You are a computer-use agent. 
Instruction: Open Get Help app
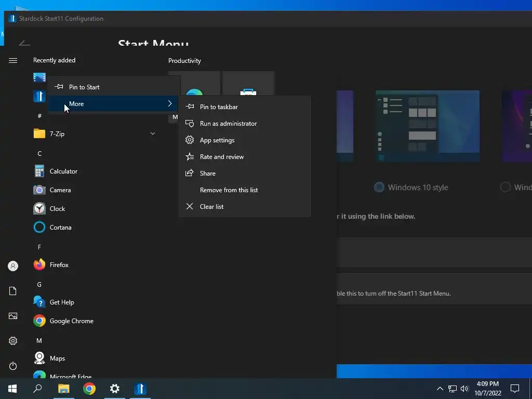point(95,302)
